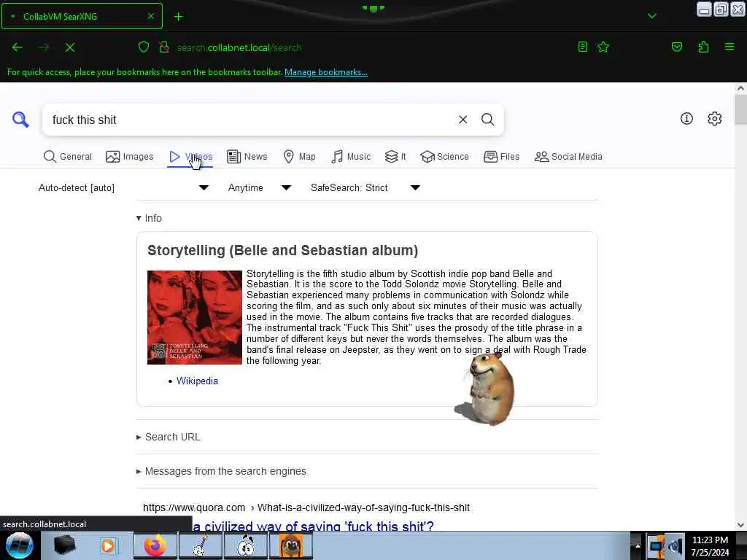Viewport: 747px width, 560px height.
Task: Switch to the General category
Action: coord(67,157)
